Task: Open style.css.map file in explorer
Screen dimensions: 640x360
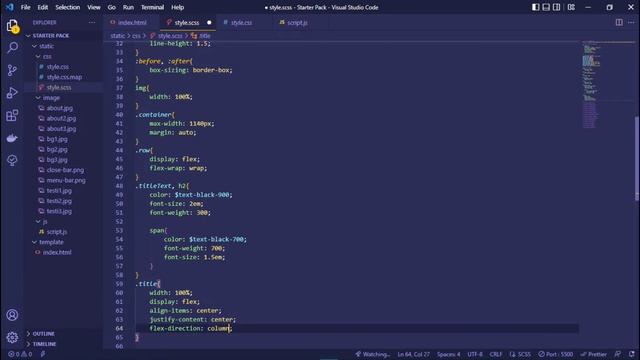Action: coord(64,77)
